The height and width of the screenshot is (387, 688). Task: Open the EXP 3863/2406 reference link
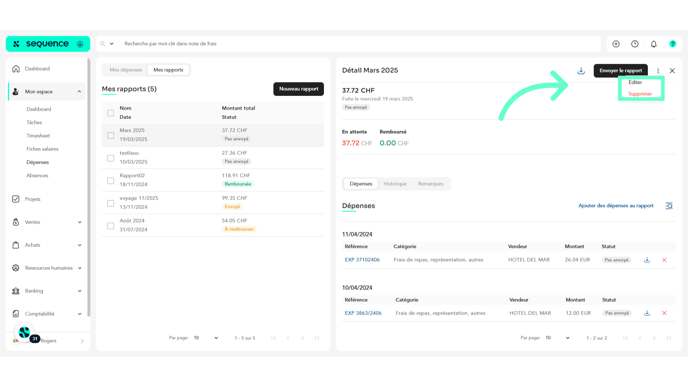[x=363, y=313]
